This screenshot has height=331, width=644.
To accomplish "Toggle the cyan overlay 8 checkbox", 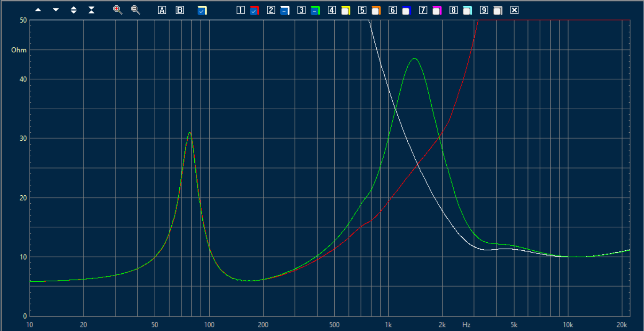I will (x=467, y=11).
